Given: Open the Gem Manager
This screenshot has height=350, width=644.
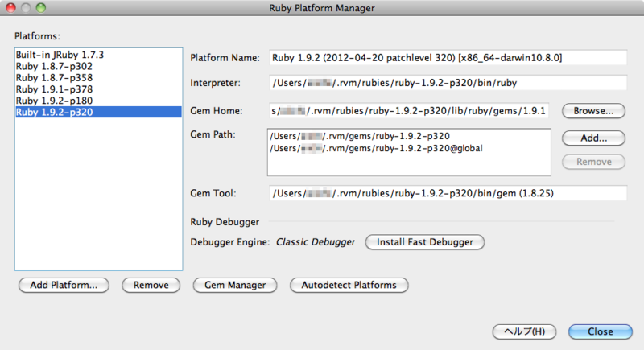Looking at the screenshot, I should pos(235,285).
